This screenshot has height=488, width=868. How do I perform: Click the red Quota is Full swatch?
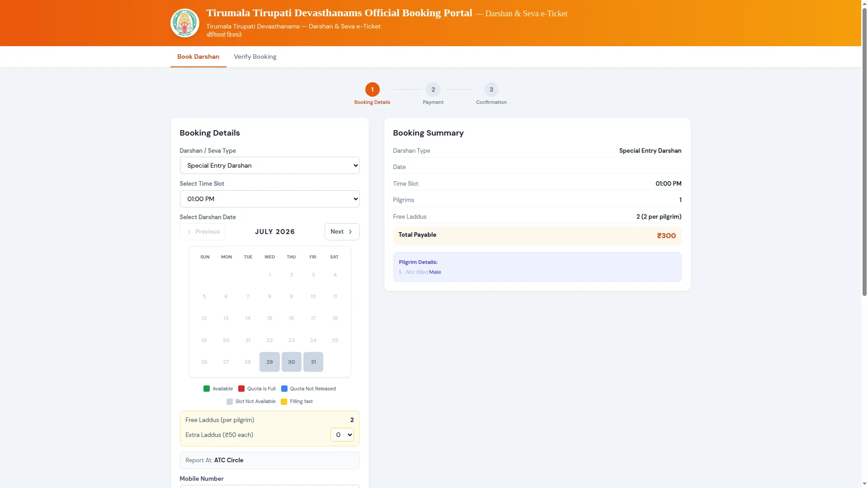point(241,389)
